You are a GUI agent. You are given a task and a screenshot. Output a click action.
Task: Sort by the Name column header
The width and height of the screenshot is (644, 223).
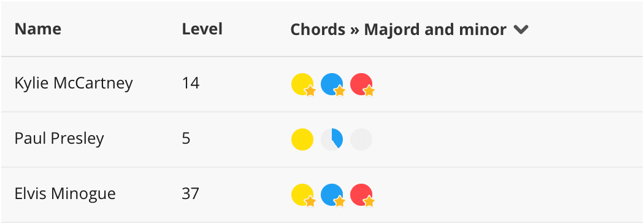[x=38, y=29]
